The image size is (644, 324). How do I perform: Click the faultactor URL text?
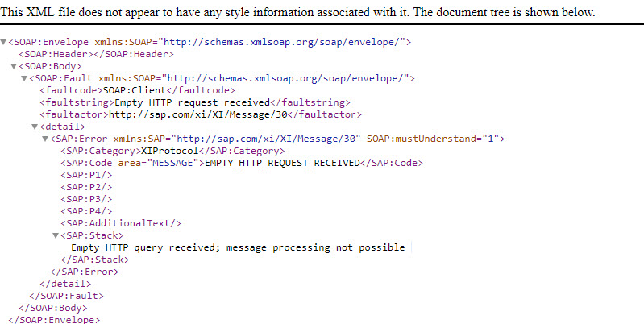[x=197, y=114]
